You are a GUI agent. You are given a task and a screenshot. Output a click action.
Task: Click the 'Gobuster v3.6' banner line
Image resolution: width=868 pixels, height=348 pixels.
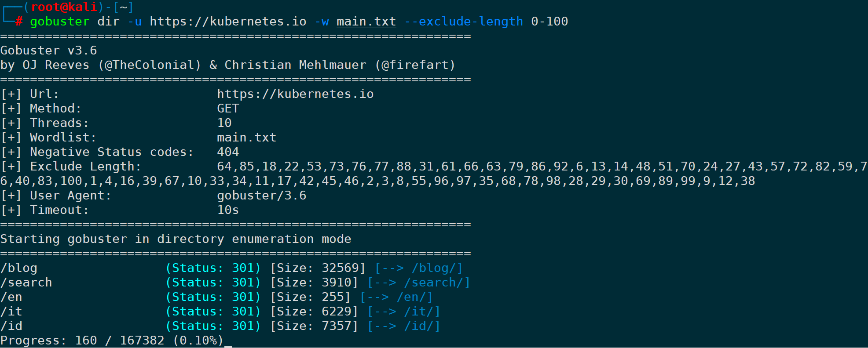[48, 51]
